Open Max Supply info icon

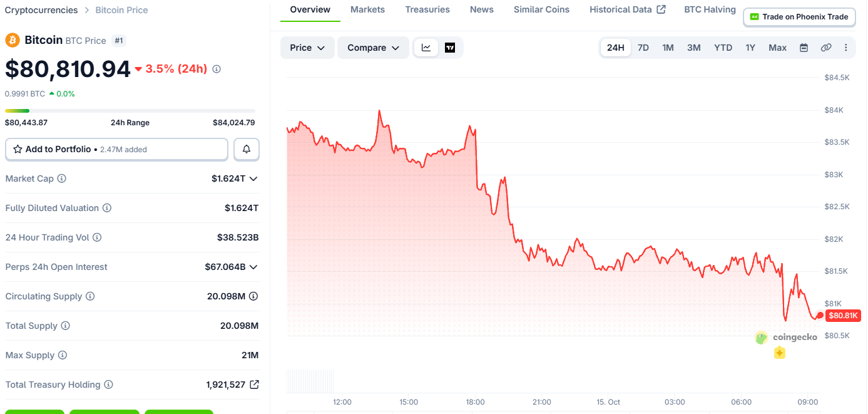[x=63, y=355]
